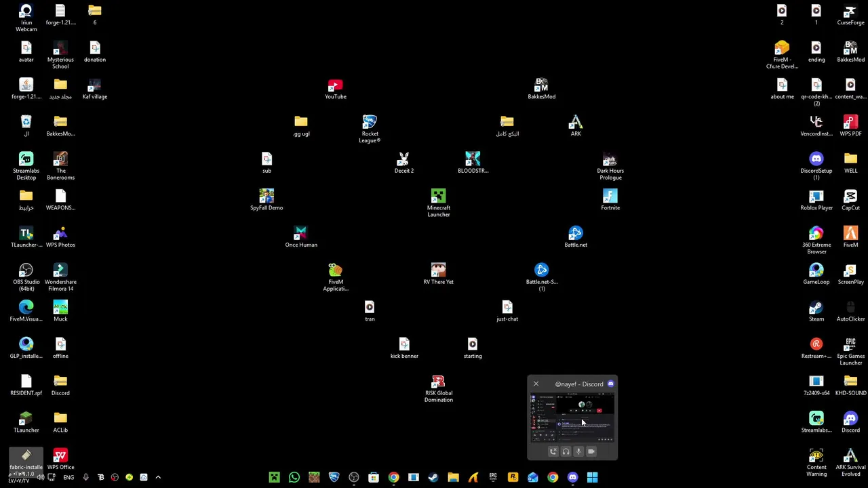Select the Steam desktop shortcut
This screenshot has height=488, width=868.
816,311
